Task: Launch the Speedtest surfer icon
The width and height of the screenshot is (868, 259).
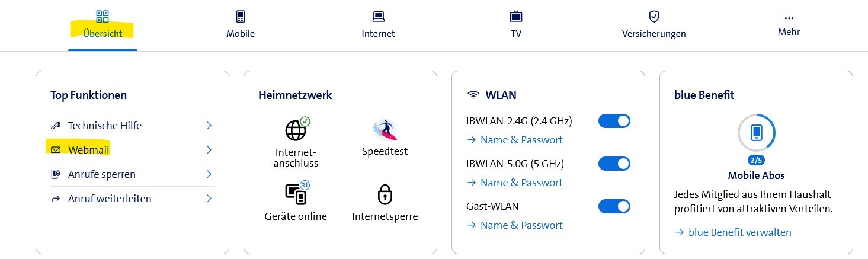Action: [385, 130]
